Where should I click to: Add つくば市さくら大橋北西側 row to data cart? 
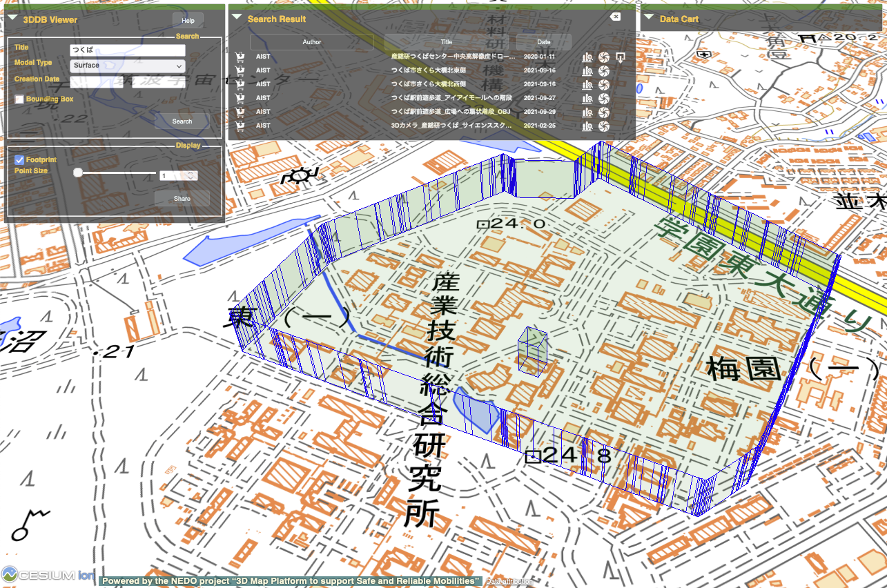click(240, 84)
